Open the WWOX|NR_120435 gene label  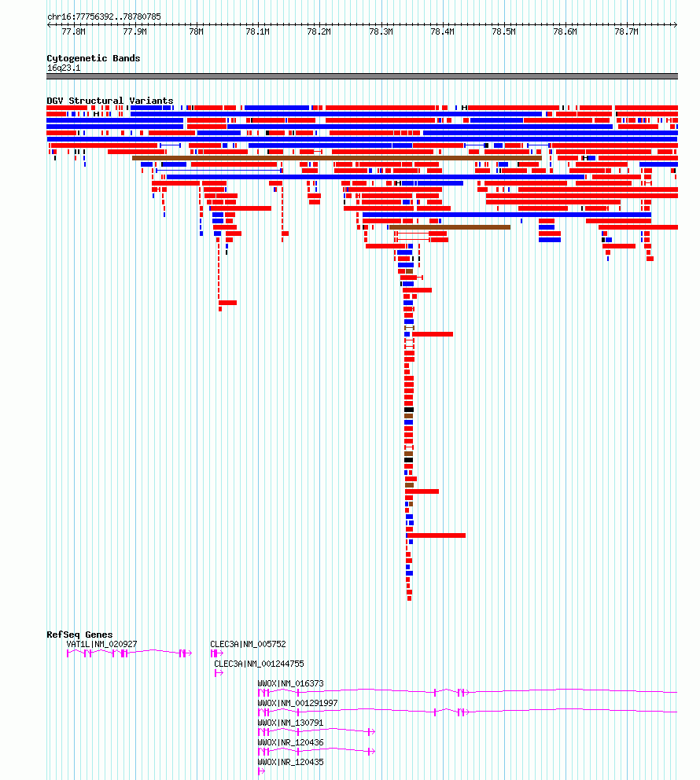click(x=290, y=762)
